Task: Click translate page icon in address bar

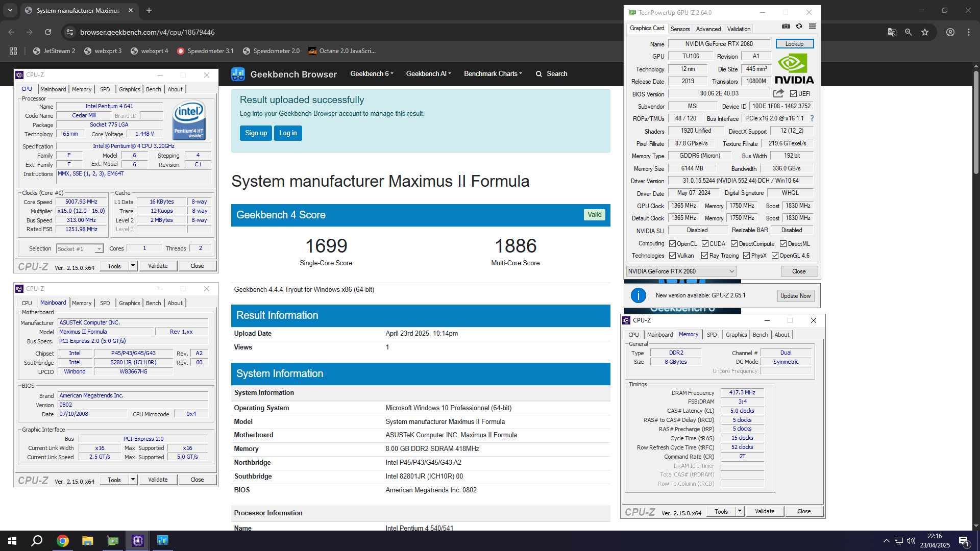Action: coord(892,32)
